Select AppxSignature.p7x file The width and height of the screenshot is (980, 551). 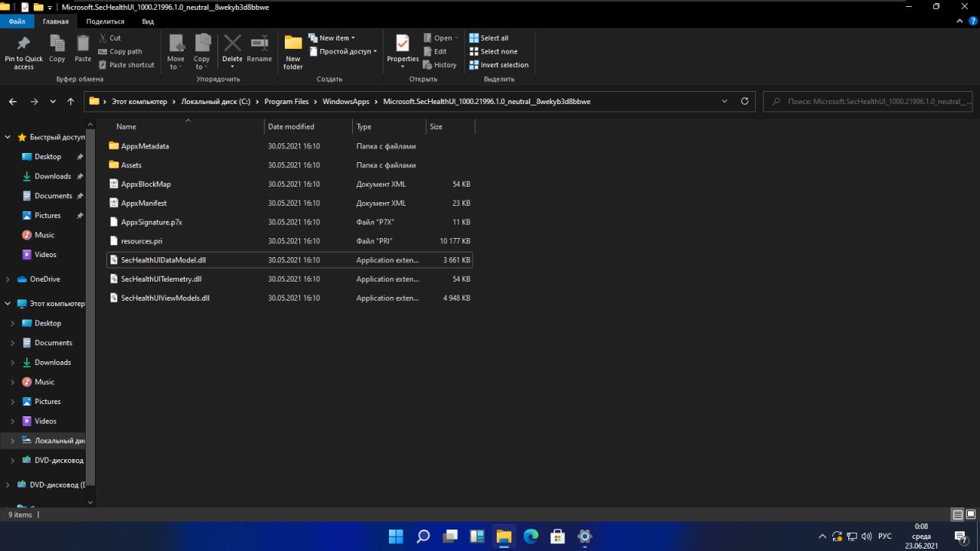(x=152, y=222)
